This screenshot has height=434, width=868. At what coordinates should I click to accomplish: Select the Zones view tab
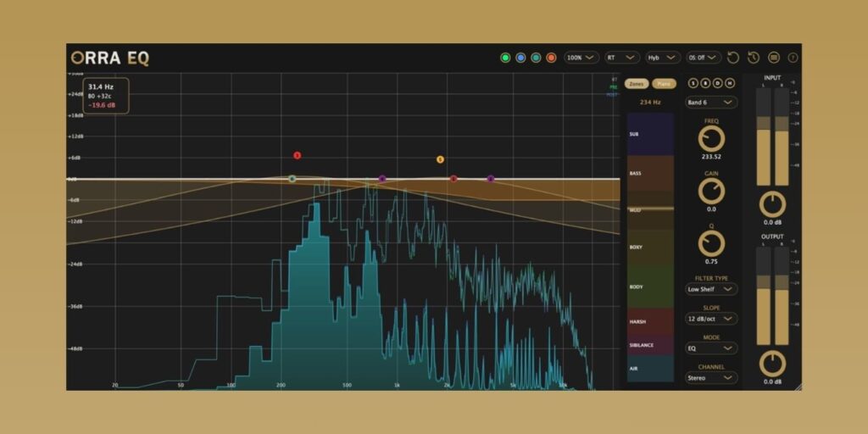[x=637, y=84]
